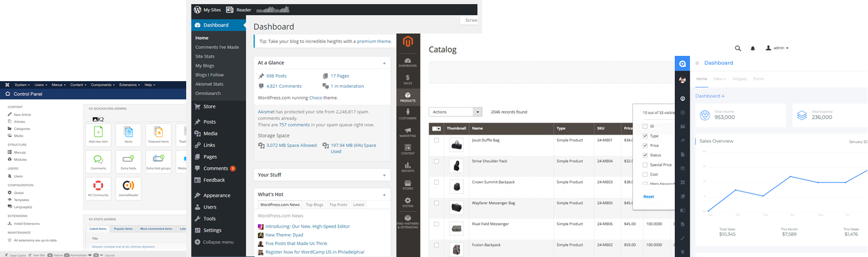This screenshot has height=257, width=868.
Task: Click the Magento logo icon
Action: [408, 42]
